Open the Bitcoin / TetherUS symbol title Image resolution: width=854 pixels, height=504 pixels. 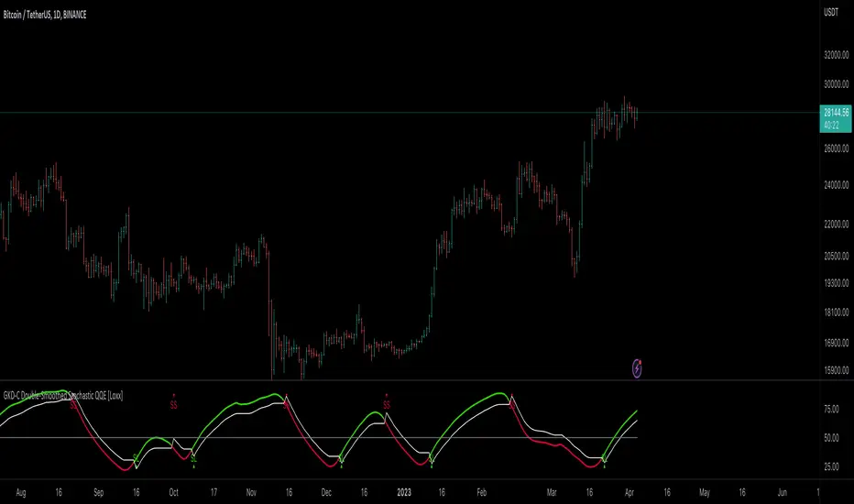coord(45,15)
